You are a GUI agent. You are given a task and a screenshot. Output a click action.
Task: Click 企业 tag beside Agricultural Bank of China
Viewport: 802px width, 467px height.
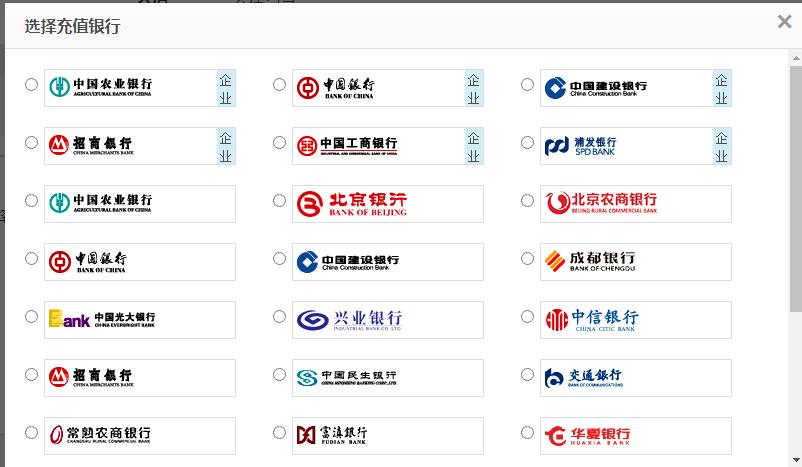click(x=226, y=88)
